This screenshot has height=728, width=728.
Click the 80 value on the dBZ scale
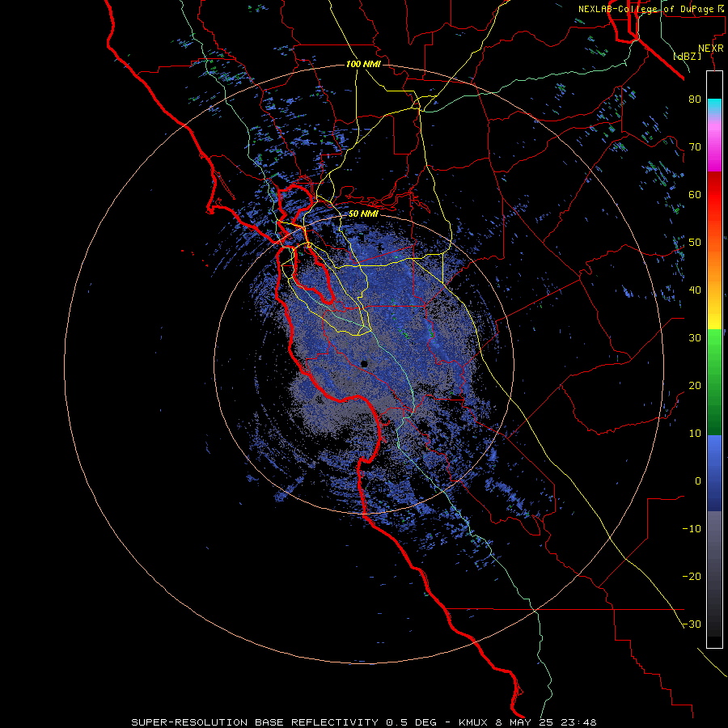[x=695, y=99]
